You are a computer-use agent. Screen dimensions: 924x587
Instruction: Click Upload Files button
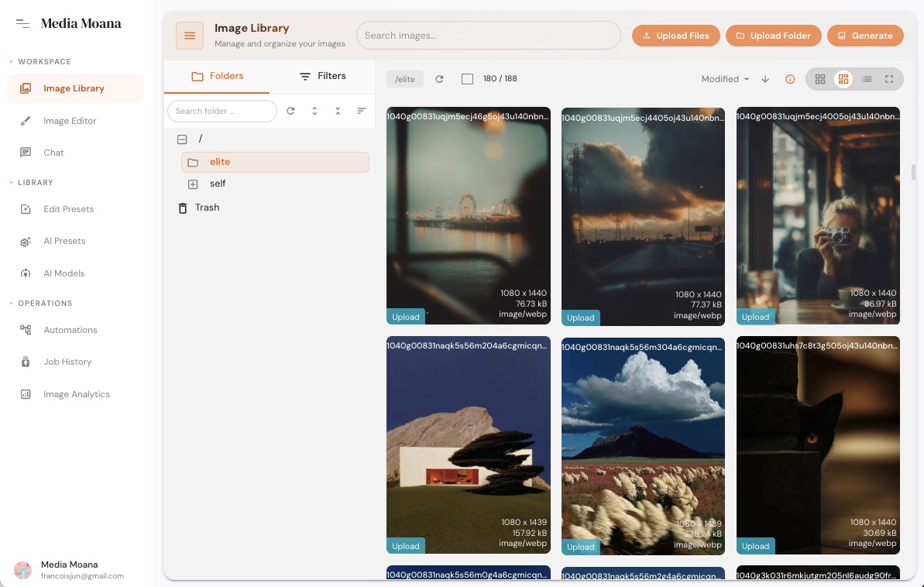pyautogui.click(x=675, y=36)
